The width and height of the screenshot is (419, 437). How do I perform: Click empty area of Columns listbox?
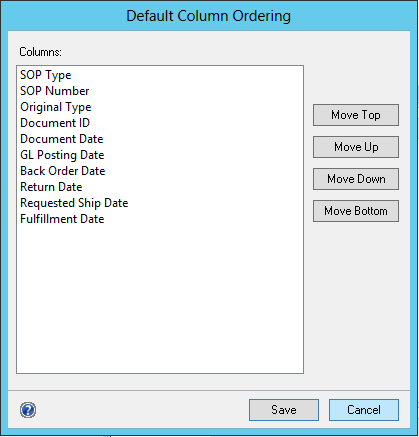pyautogui.click(x=160, y=300)
